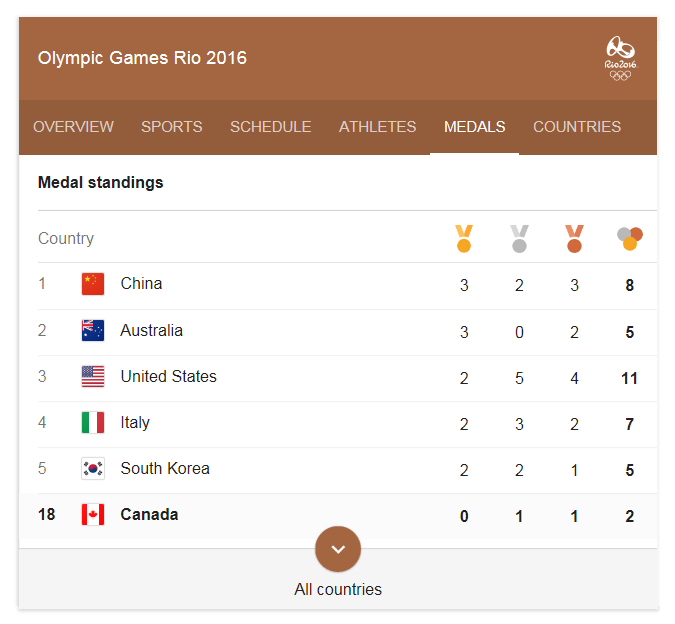675x624 pixels.
Task: Click the China flag icon
Action: click(93, 284)
